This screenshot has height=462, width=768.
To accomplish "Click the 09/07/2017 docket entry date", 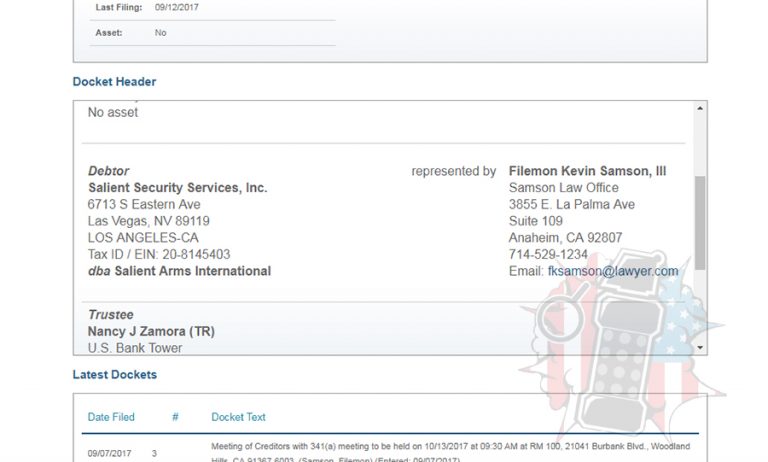I will [109, 454].
